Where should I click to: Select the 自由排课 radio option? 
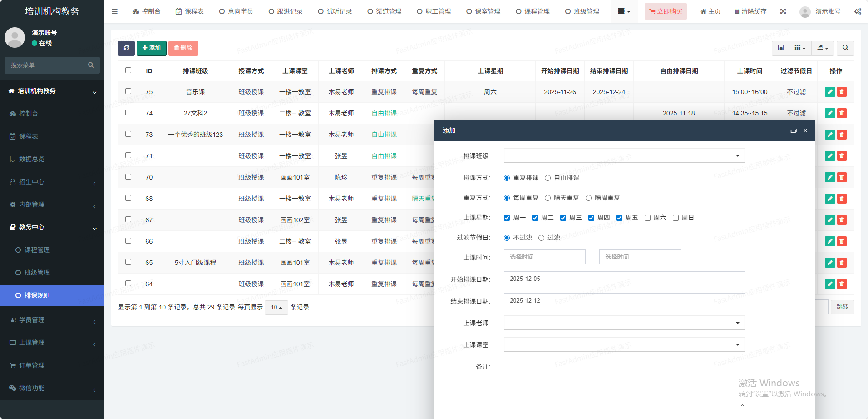[548, 178]
